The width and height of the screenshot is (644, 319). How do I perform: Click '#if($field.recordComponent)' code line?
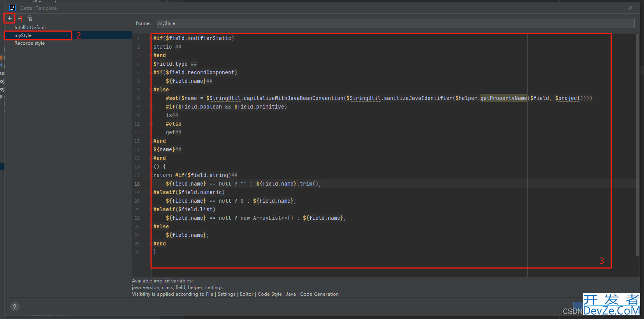(x=195, y=72)
